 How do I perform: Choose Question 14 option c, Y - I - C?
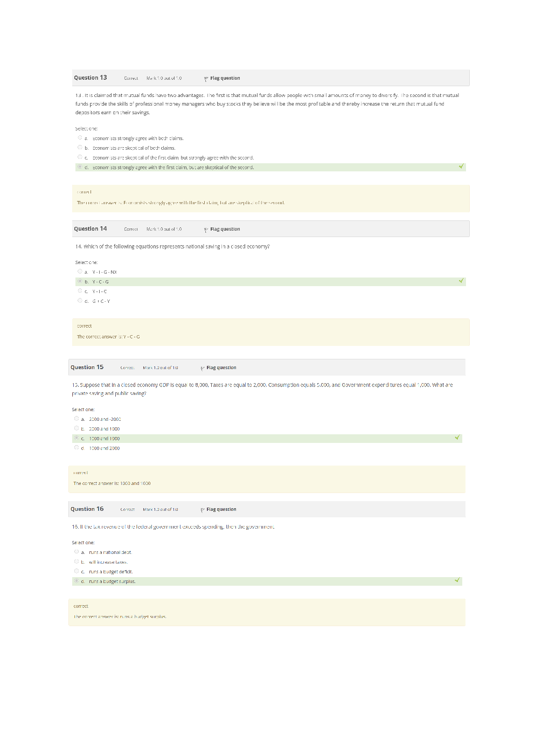(80, 291)
